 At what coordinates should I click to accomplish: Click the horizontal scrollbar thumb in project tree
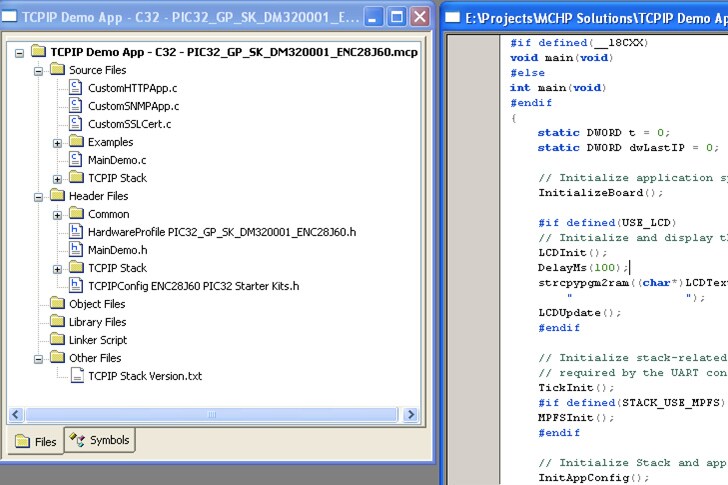coord(212,414)
